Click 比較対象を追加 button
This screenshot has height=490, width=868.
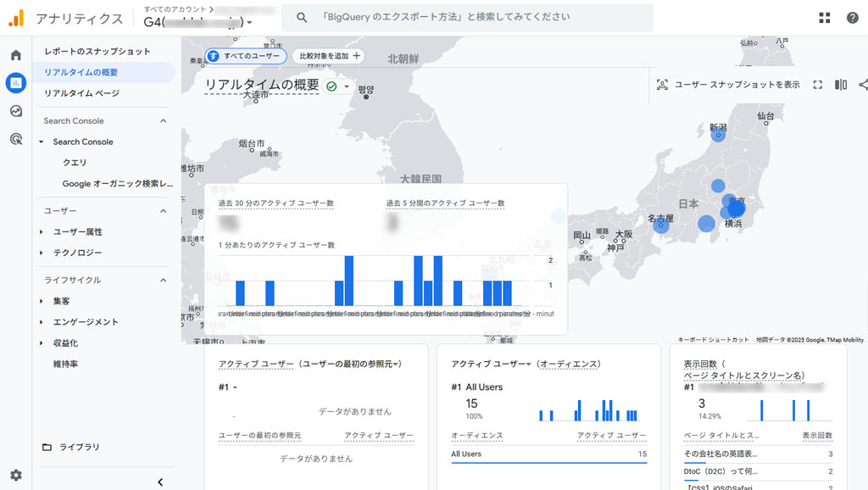point(328,56)
